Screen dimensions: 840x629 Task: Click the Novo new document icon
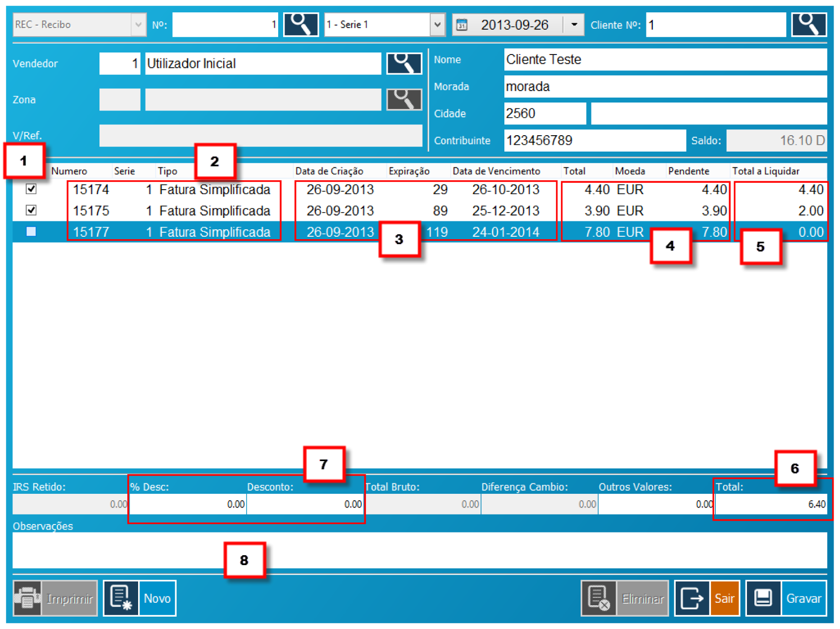[121, 598]
